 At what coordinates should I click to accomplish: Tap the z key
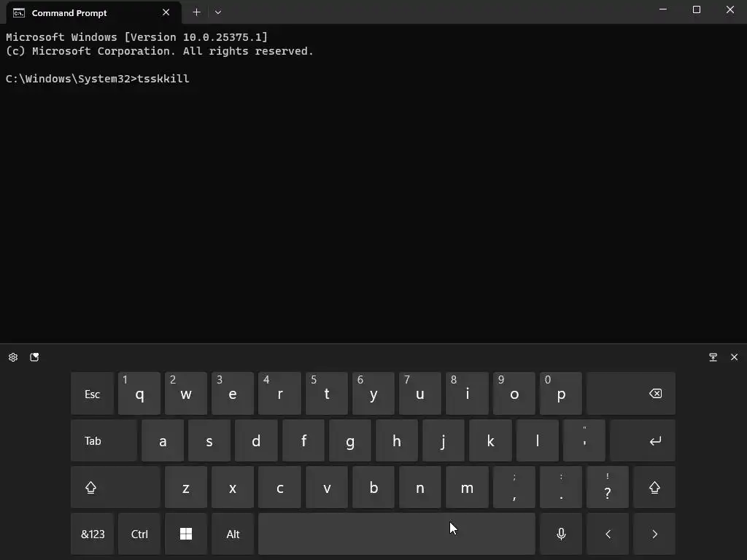point(186,487)
